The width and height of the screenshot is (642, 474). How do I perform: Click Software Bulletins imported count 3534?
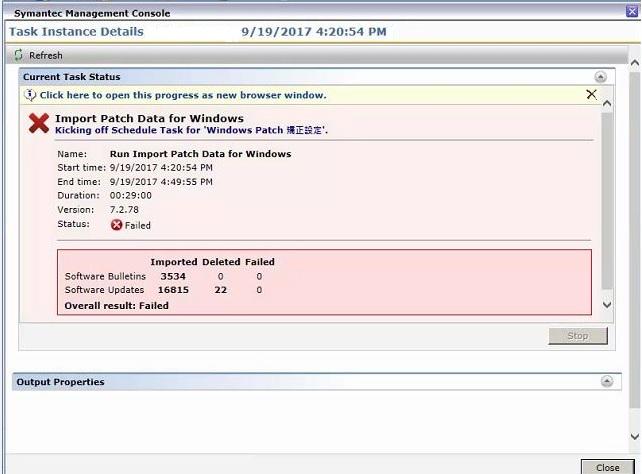pos(173,276)
